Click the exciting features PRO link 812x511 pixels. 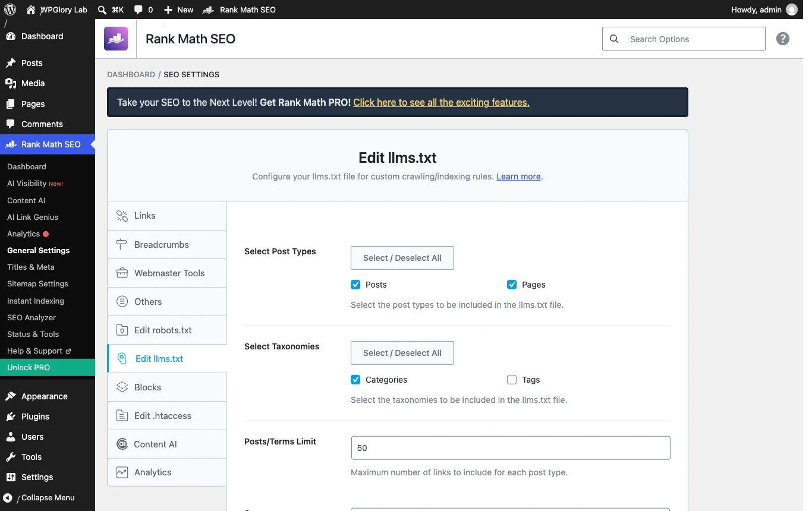(441, 102)
